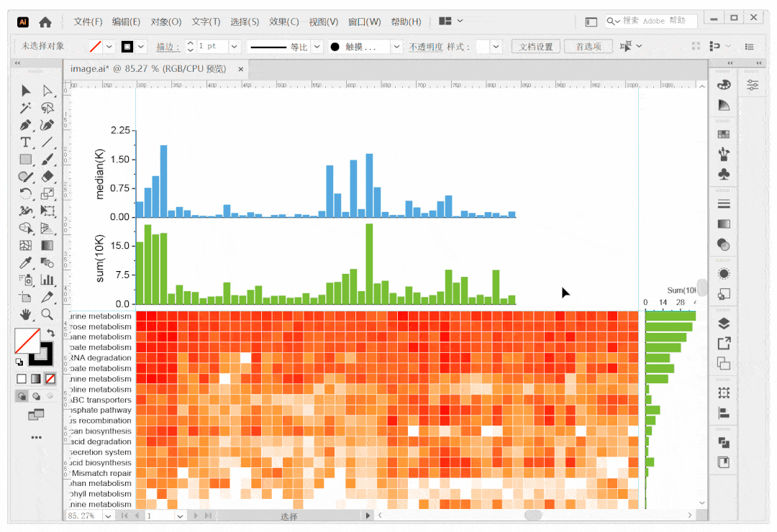Set paint mode to None
Screen dimensions: 777x532
pyautogui.click(x=50, y=378)
